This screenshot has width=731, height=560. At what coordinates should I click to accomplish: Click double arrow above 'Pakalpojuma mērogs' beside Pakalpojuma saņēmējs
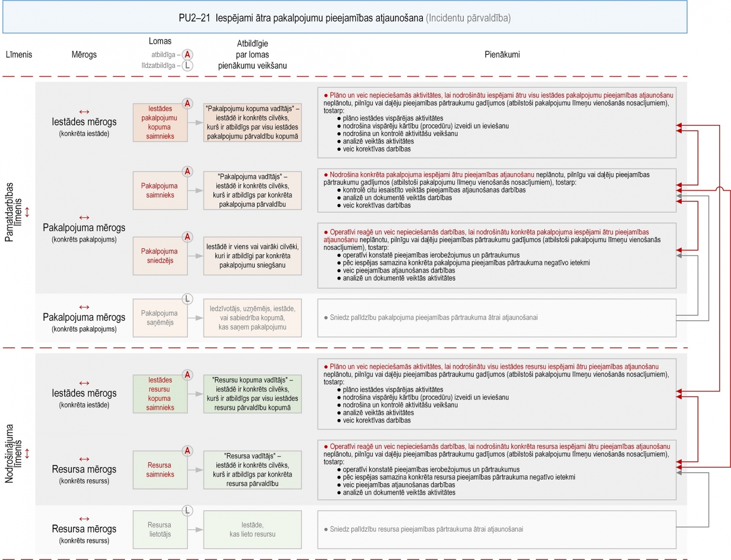click(84, 307)
